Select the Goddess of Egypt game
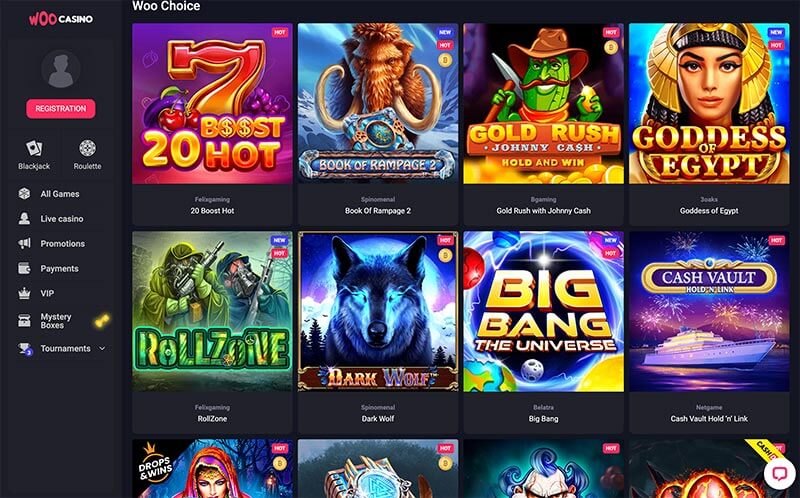Screen dimensions: 800x498 pyautogui.click(x=709, y=104)
